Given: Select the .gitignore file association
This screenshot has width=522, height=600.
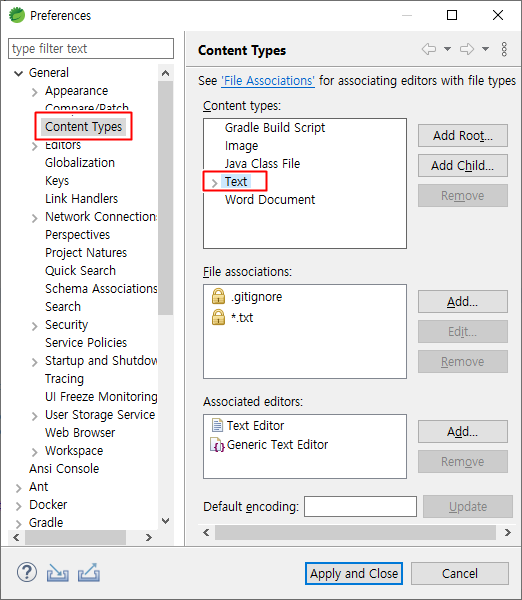Looking at the screenshot, I should click(x=256, y=297).
